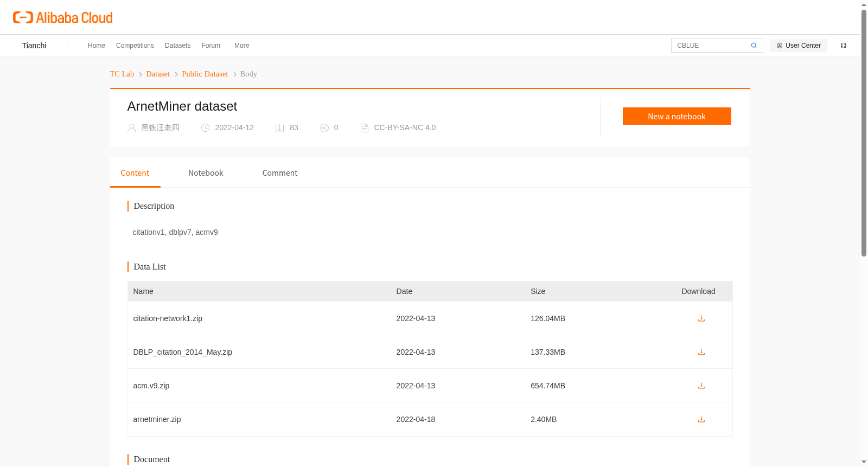Click the Tianchi site title
868x467 pixels.
point(34,46)
